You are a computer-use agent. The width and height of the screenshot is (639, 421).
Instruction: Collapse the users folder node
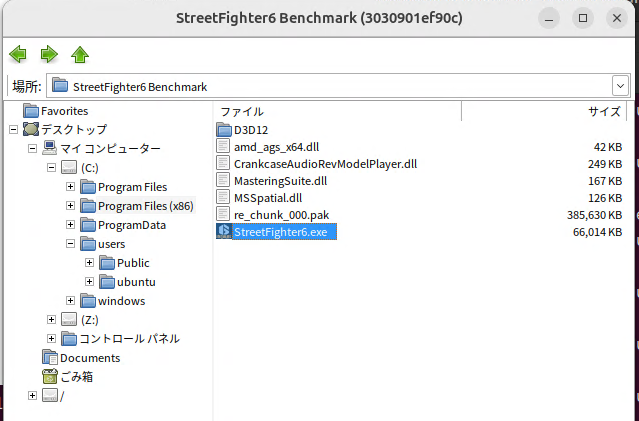tap(71, 244)
